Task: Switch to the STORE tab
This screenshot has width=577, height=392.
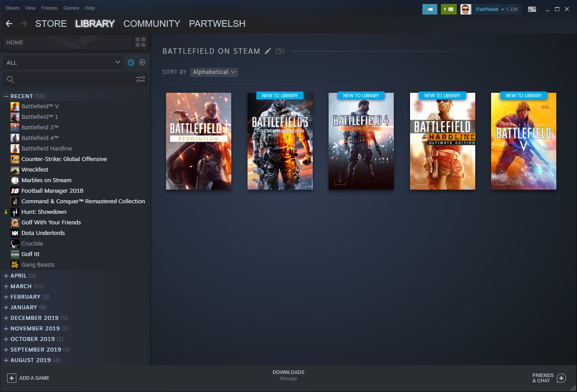Action: click(51, 23)
